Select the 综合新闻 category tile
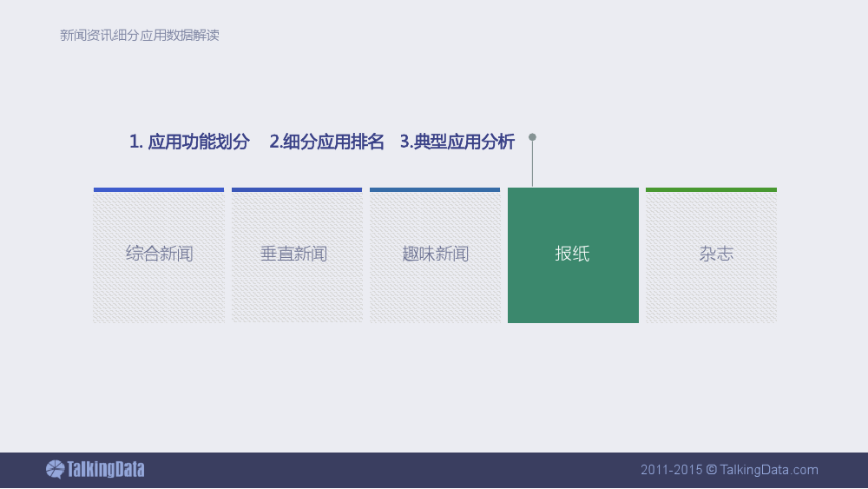This screenshot has width=868, height=489. coord(159,254)
